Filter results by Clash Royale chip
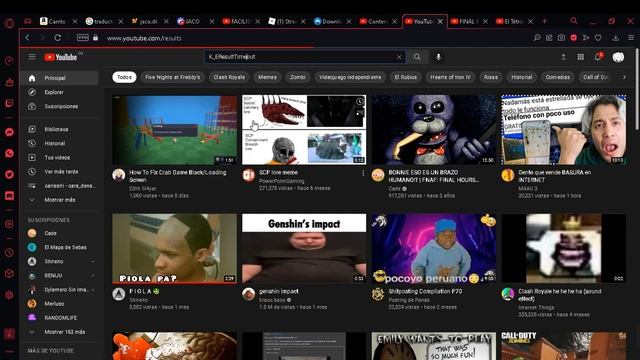The height and width of the screenshot is (360, 640). (229, 77)
